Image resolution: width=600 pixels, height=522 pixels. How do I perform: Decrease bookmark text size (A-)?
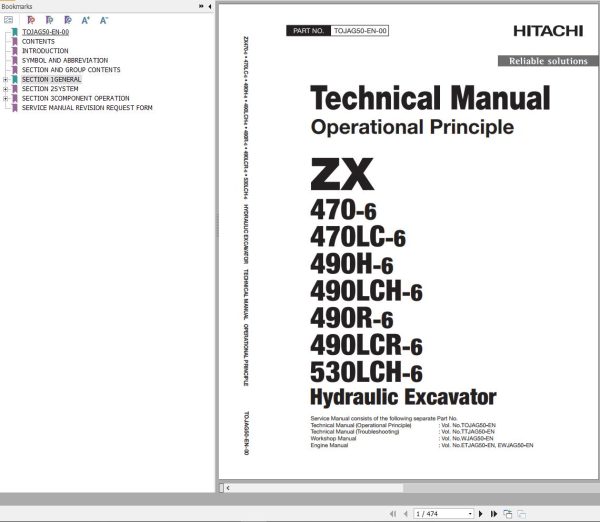click(104, 20)
